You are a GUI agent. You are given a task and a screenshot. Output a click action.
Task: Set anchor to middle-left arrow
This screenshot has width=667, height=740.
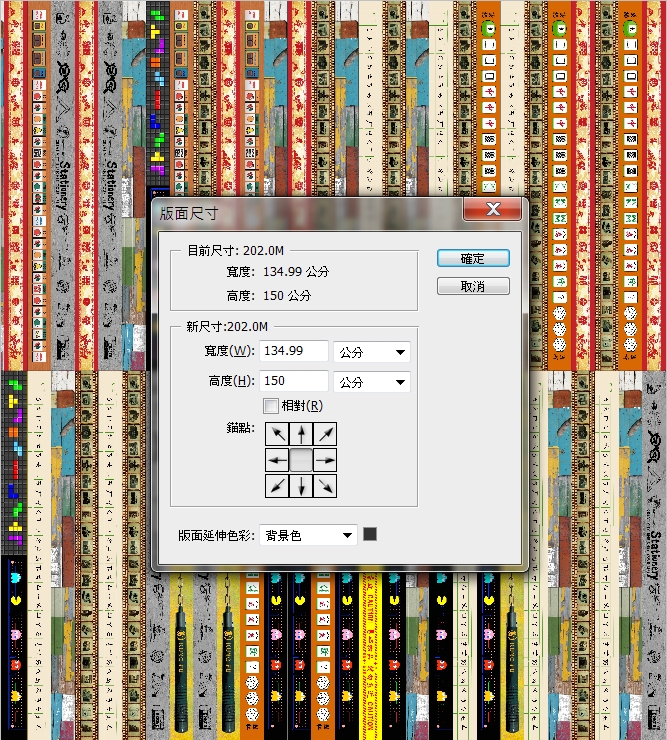(x=275, y=460)
